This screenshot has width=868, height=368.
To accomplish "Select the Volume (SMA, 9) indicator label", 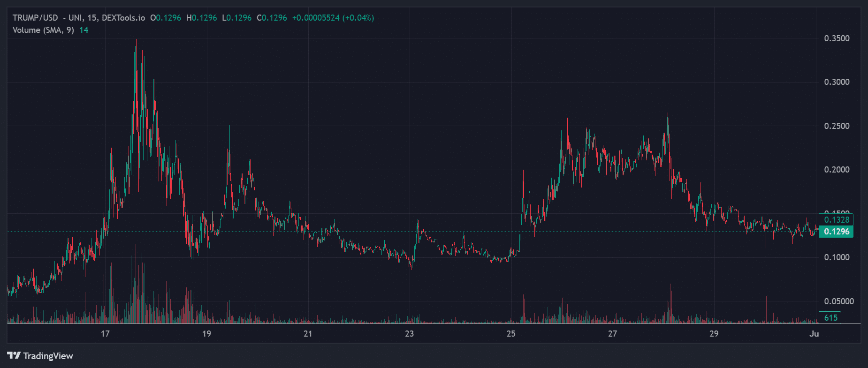I will pyautogui.click(x=43, y=30).
